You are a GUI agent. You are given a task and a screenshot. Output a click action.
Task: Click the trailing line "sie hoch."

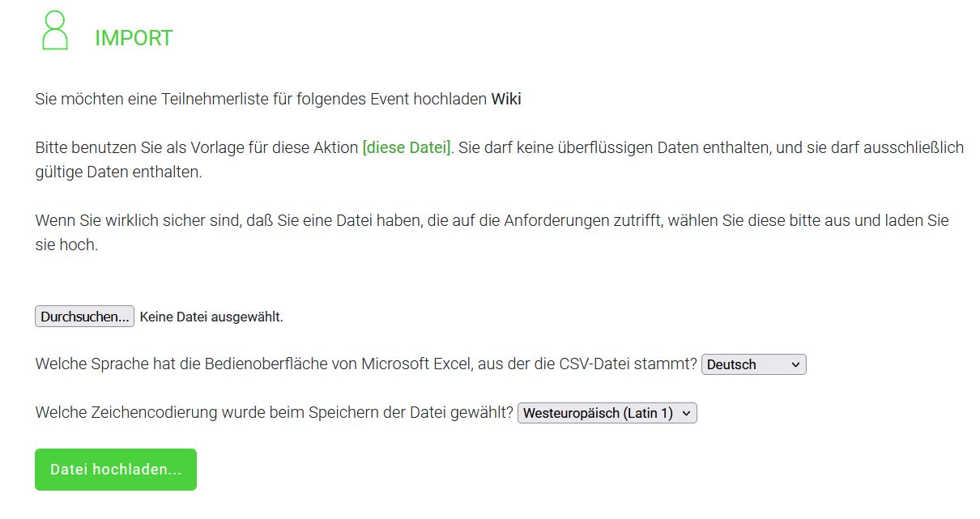click(66, 245)
